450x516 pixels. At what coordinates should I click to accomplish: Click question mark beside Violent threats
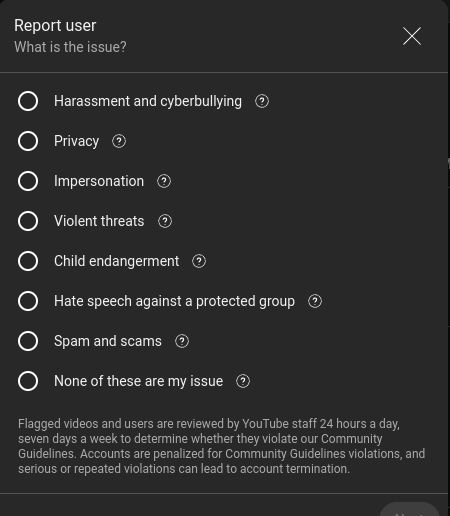point(165,221)
